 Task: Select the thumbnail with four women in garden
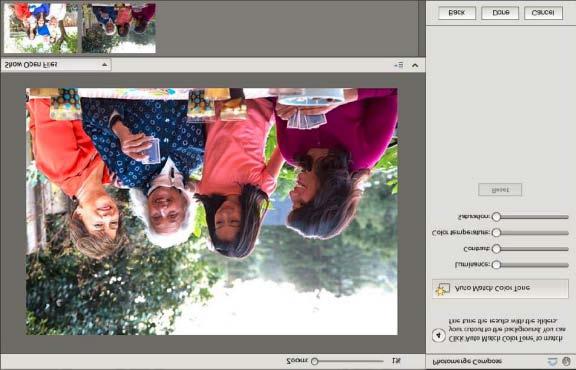119,28
